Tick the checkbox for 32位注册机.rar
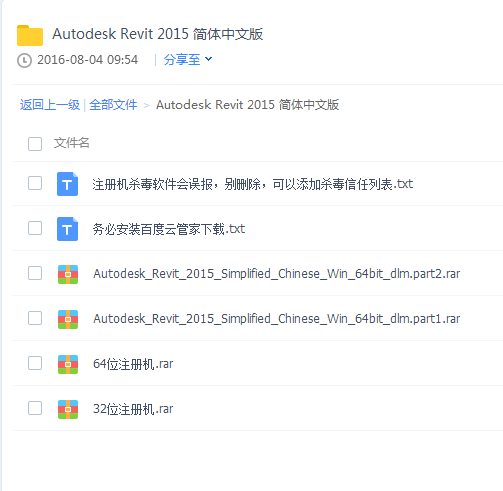The height and width of the screenshot is (491, 503). click(x=35, y=408)
